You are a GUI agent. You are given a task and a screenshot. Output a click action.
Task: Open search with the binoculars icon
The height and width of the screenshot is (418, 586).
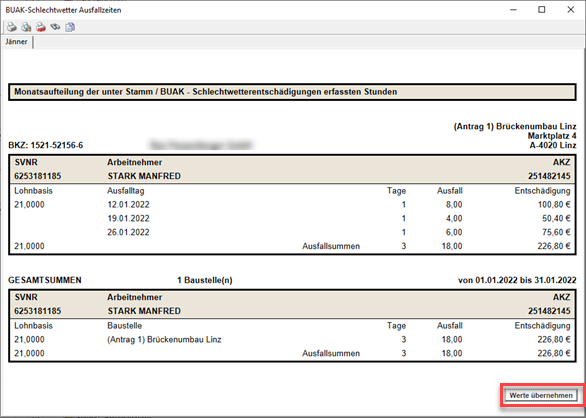pyautogui.click(x=55, y=27)
